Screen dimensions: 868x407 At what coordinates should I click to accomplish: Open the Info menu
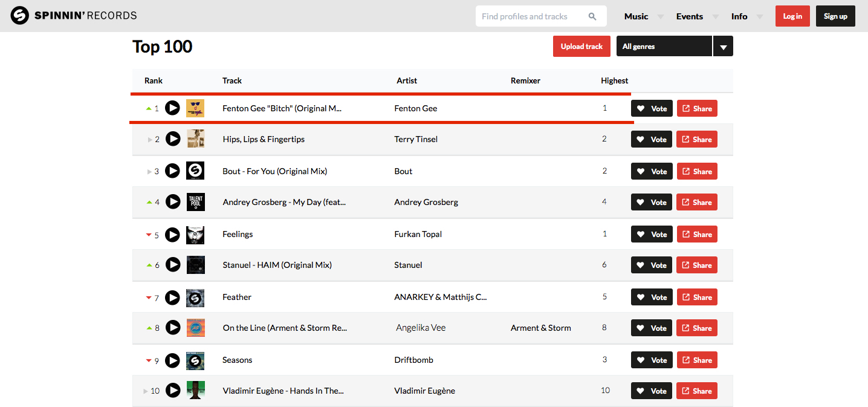click(739, 16)
